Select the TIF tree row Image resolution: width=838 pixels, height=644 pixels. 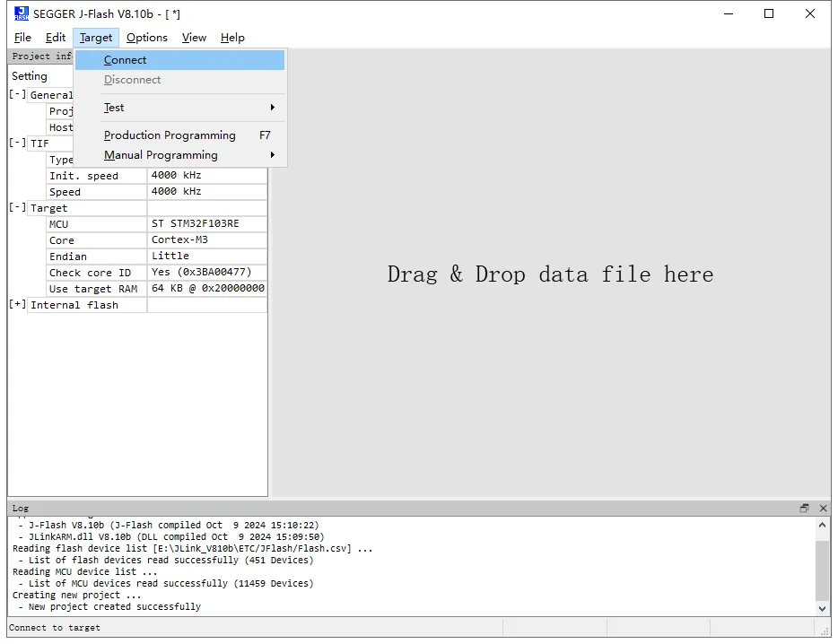pos(51,144)
